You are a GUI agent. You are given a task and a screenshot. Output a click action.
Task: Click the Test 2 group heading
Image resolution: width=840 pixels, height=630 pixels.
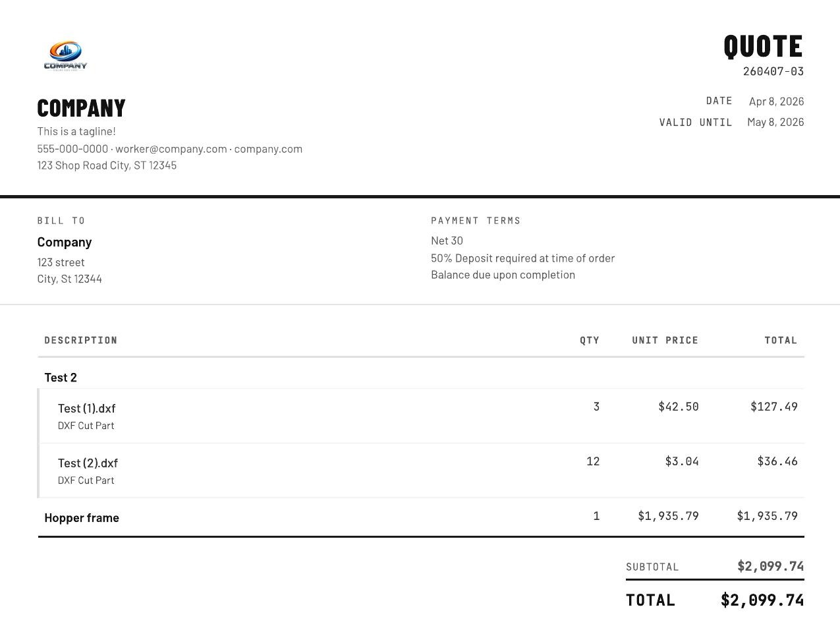click(61, 378)
